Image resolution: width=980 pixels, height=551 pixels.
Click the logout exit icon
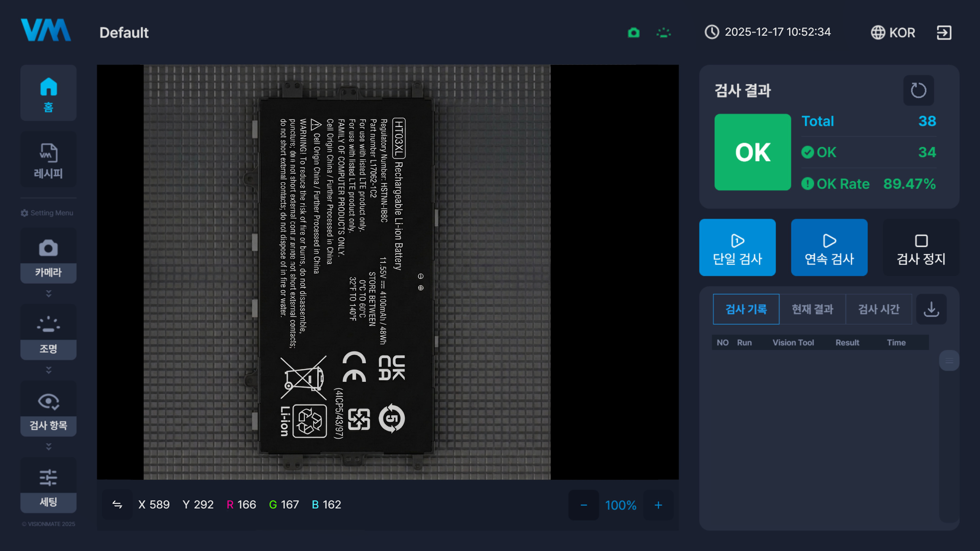pyautogui.click(x=944, y=32)
